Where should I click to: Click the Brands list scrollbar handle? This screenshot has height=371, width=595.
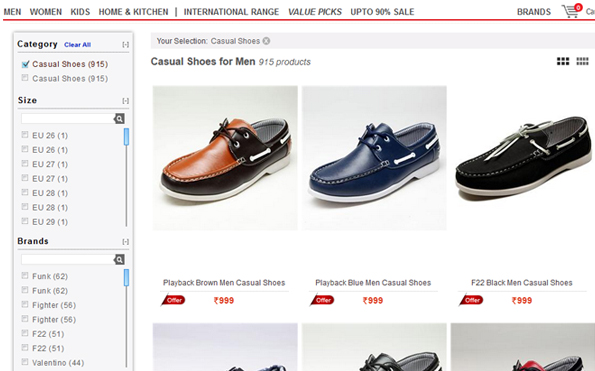point(126,278)
